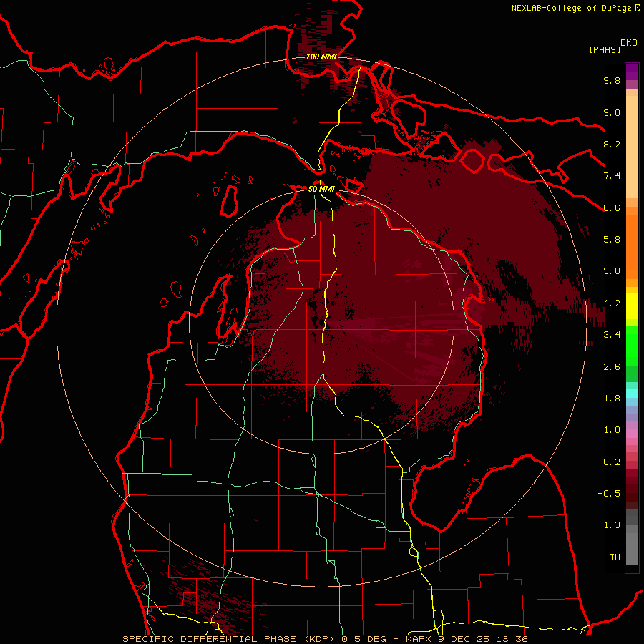Click the DKD product label

[628, 43]
